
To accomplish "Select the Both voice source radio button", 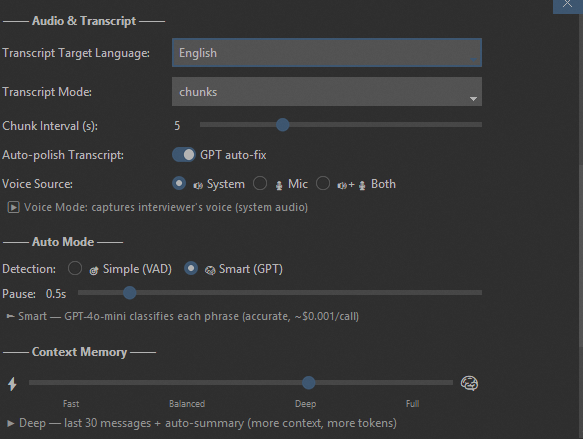I will point(323,184).
